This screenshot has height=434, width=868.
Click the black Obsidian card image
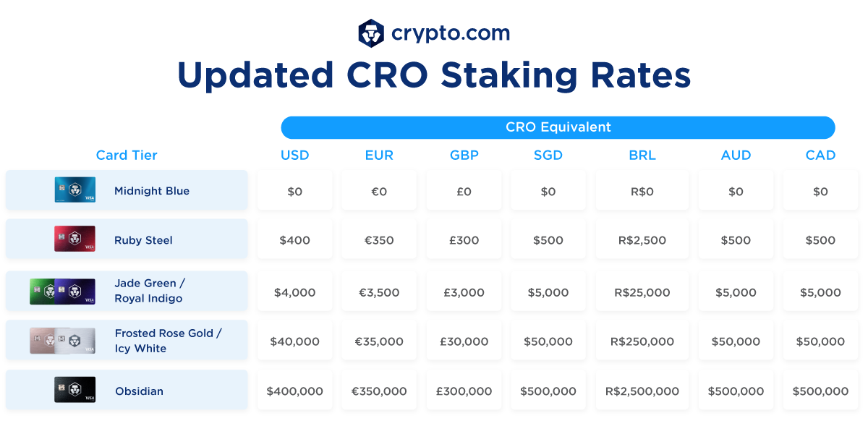pos(75,390)
